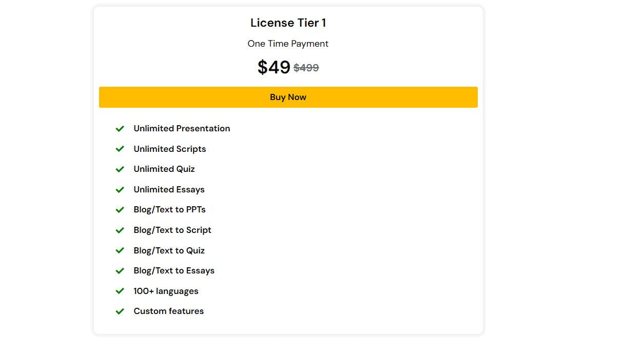
Task: Click the Unlimited Presentation feature text
Action: tap(182, 129)
